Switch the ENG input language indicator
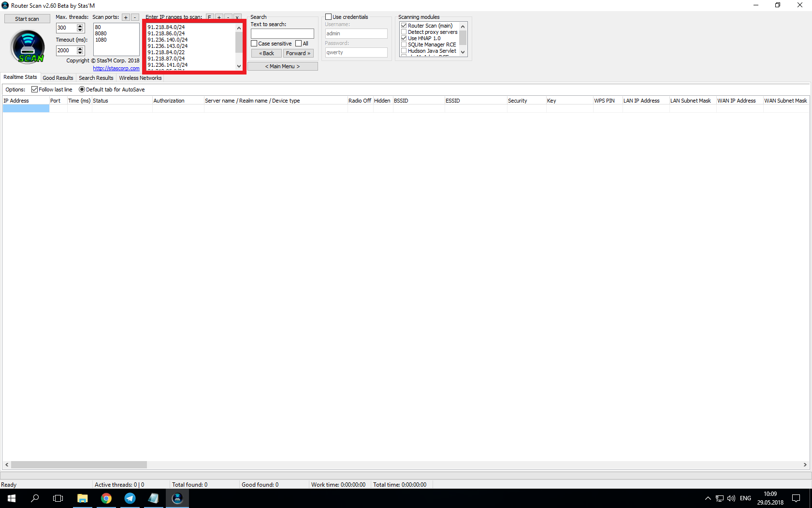Image resolution: width=812 pixels, height=508 pixels. pos(746,498)
